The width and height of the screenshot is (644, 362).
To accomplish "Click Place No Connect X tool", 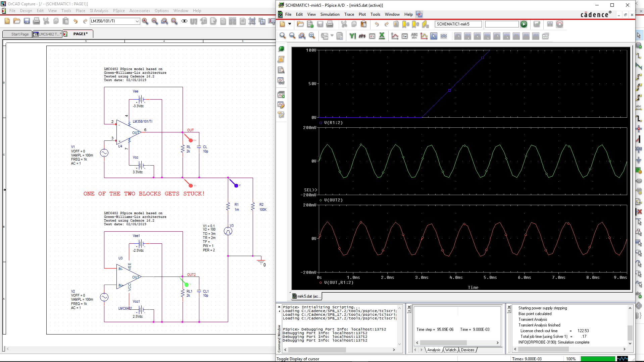I will pyautogui.click(x=639, y=212).
